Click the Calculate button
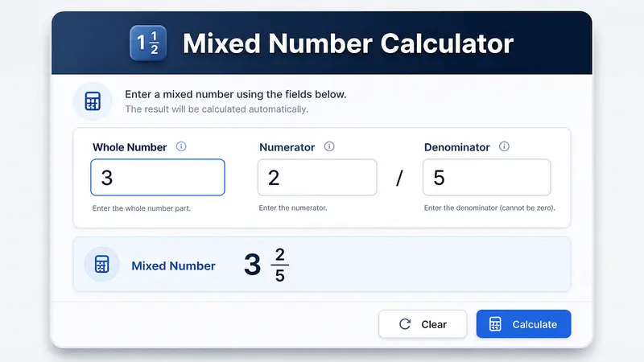 (524, 324)
